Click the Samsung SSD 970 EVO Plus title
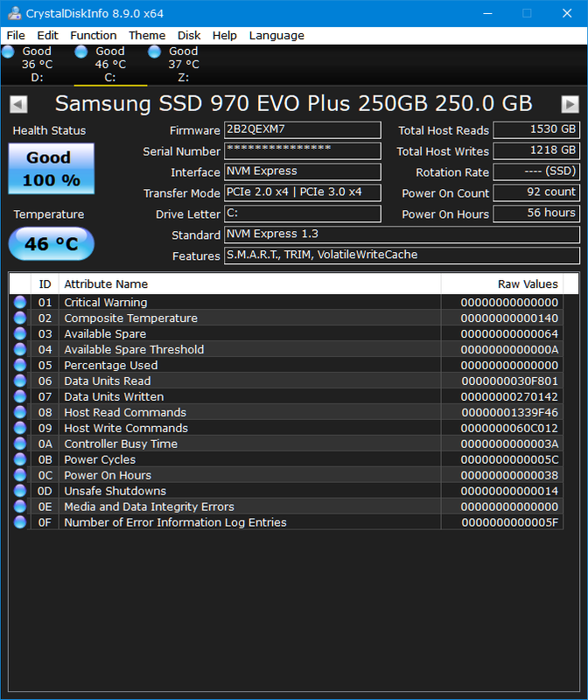 point(293,103)
